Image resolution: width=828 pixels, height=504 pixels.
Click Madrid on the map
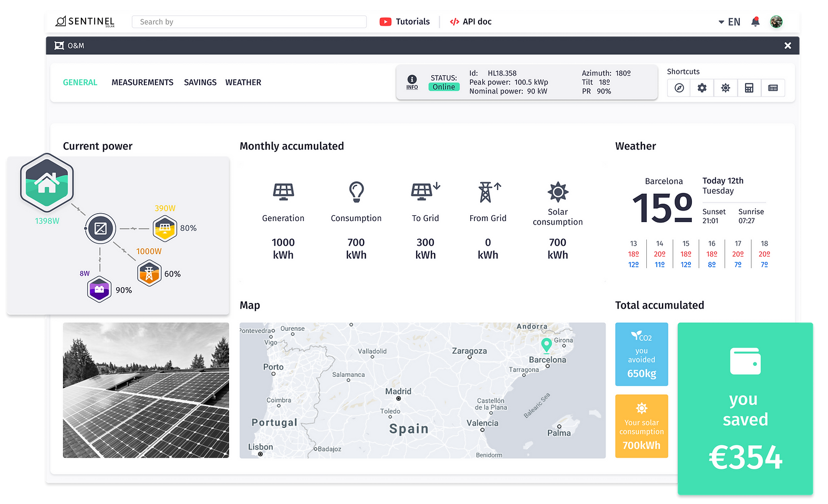pyautogui.click(x=398, y=392)
